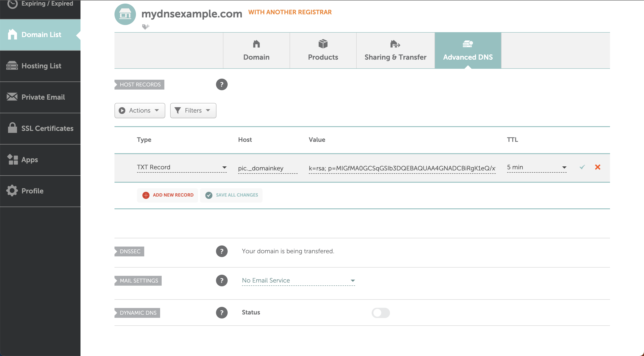Click 'Your domain is being transfered' text
644x356 pixels.
(x=288, y=251)
